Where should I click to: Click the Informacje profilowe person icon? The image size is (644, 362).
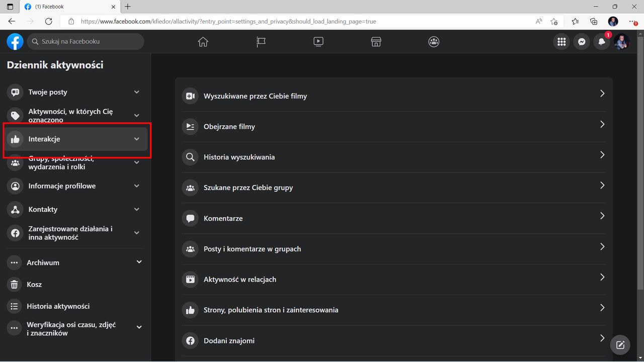(16, 186)
